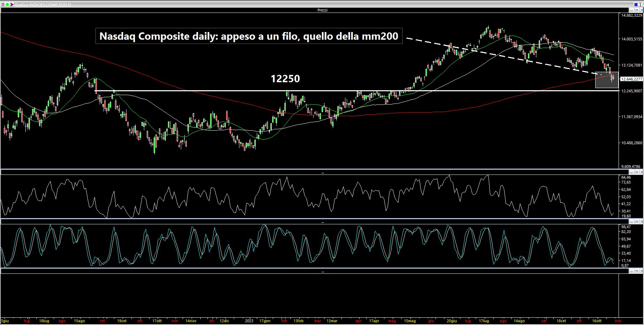Click the '17gen' date axis label
Image resolution: width=644 pixels, height=325 pixels.
(x=265, y=321)
